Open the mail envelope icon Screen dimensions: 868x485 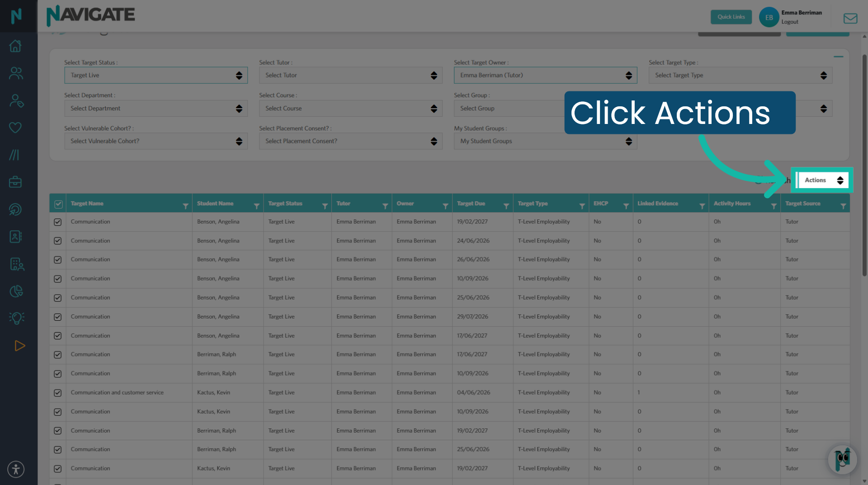pos(850,18)
